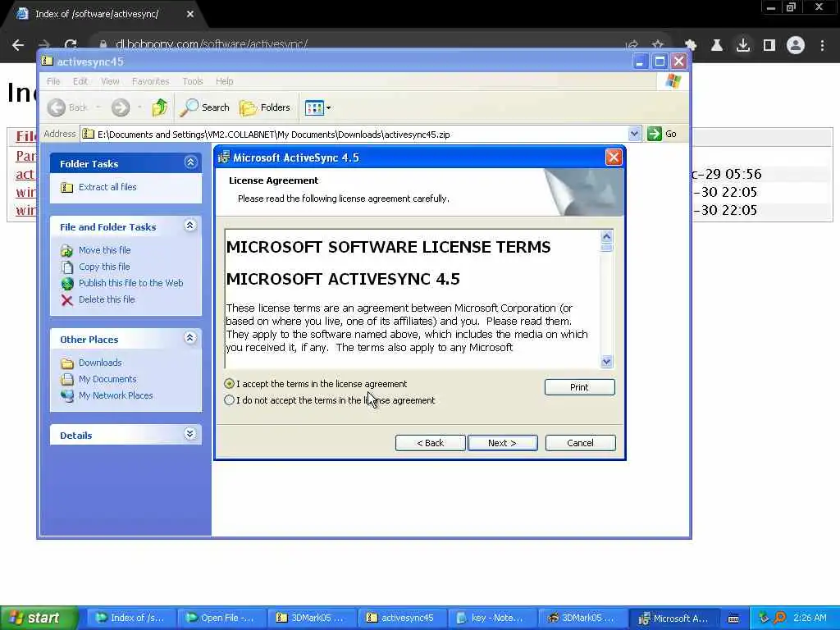Switch to 'key - Note...' taskbar item
Screen dimensions: 840x630
[x=492, y=619]
